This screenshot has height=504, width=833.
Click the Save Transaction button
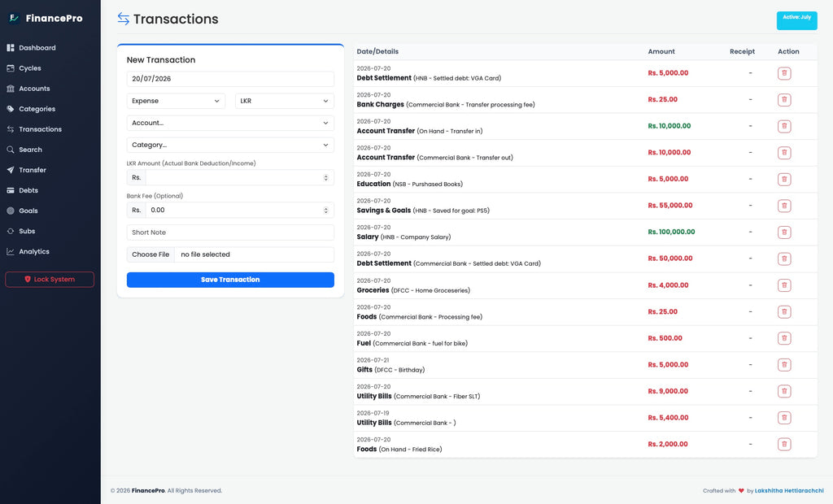[x=230, y=280]
